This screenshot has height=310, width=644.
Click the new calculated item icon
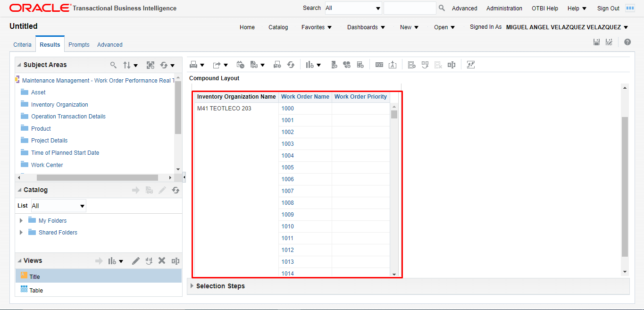[347, 65]
